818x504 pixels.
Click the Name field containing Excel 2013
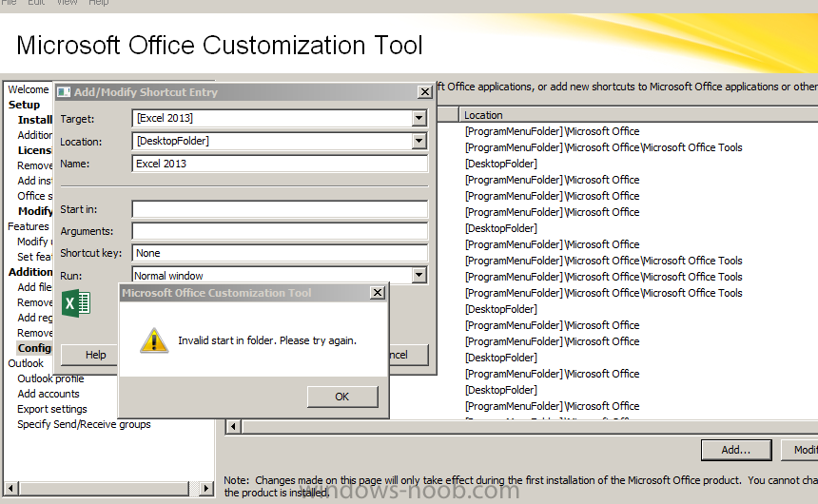tap(280, 164)
